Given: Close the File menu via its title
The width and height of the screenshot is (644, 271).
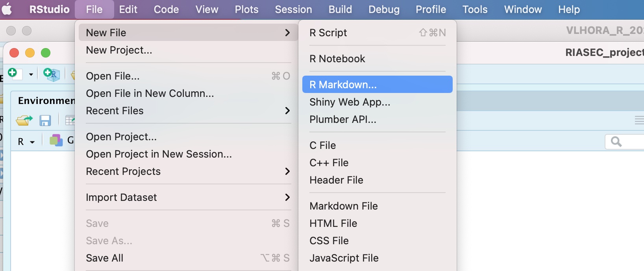Looking at the screenshot, I should coord(94,9).
